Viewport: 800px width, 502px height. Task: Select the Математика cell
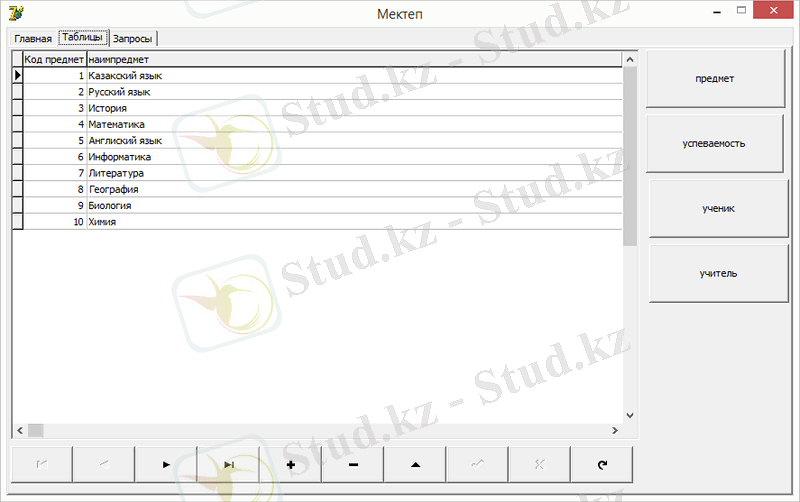[355, 124]
